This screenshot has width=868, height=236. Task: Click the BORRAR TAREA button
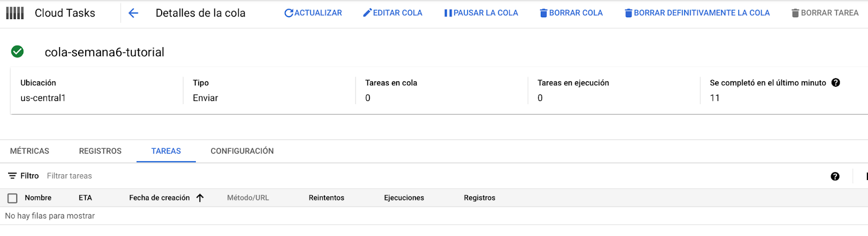click(x=825, y=13)
